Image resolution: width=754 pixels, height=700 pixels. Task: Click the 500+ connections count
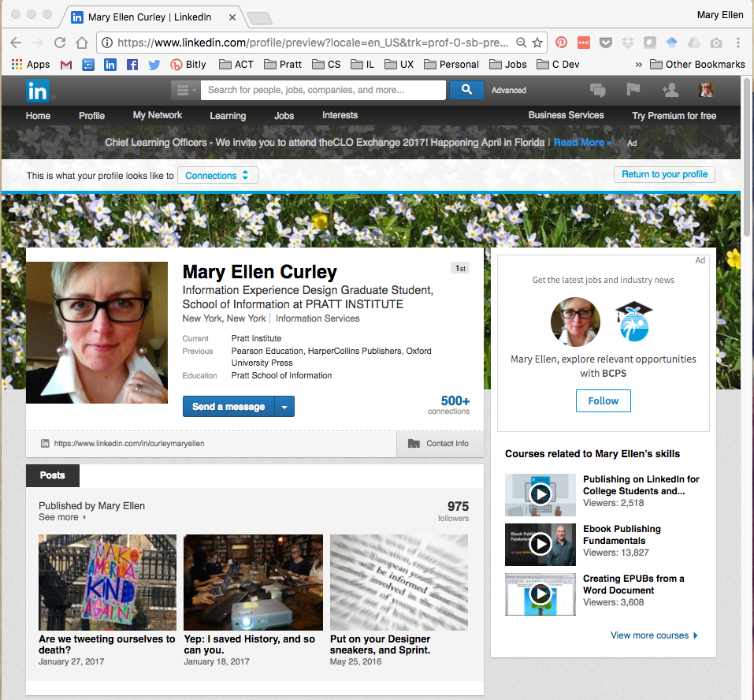(449, 405)
